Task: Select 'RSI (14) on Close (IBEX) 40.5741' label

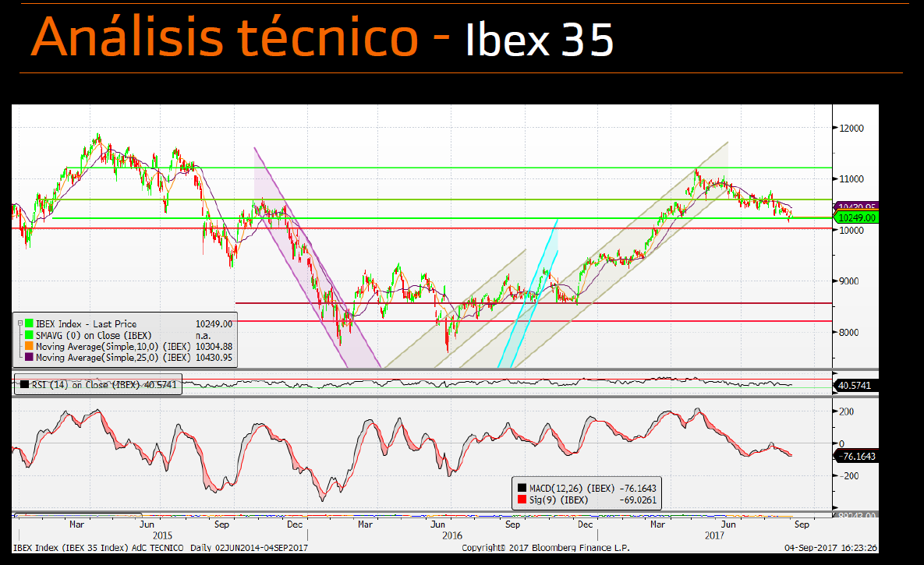Action: [104, 385]
